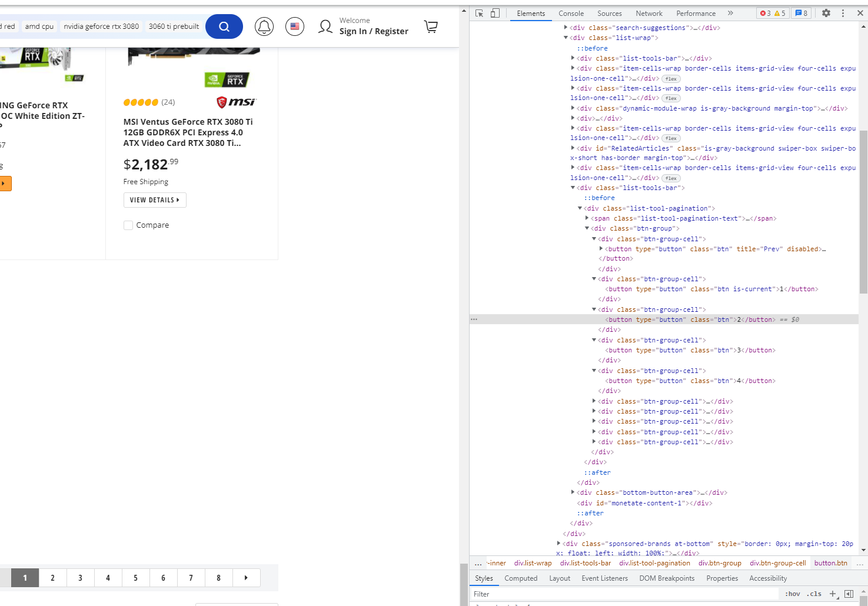Image resolution: width=868 pixels, height=606 pixels.
Task: Click the user profile icon
Action: click(x=325, y=26)
